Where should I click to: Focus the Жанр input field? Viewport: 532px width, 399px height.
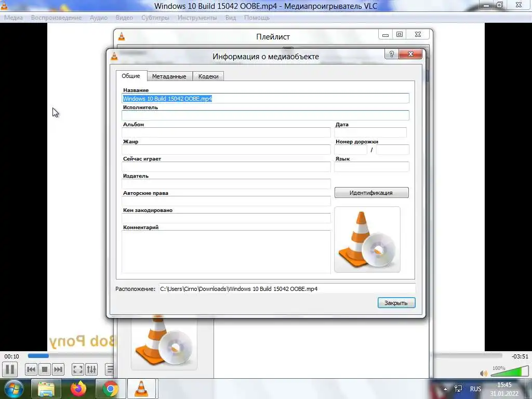[226, 150]
